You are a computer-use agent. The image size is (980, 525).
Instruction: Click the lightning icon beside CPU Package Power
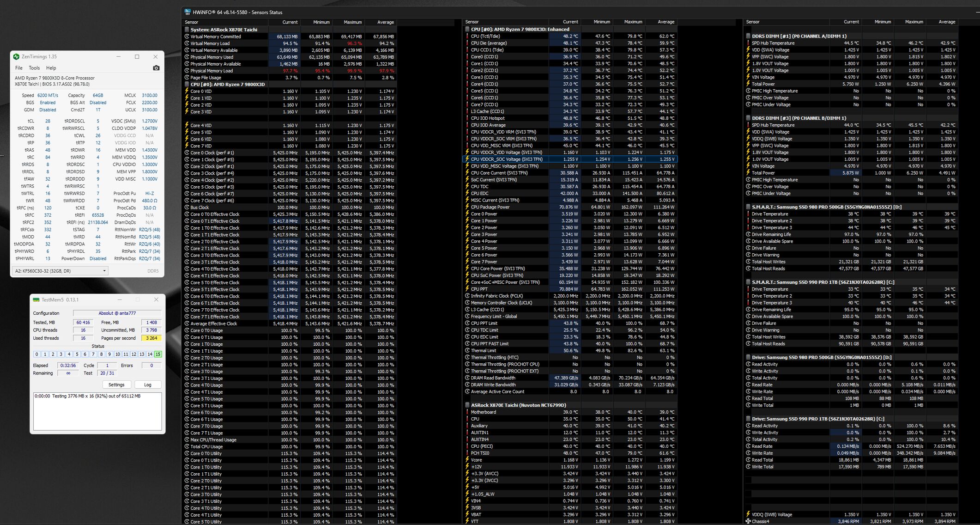coord(467,207)
